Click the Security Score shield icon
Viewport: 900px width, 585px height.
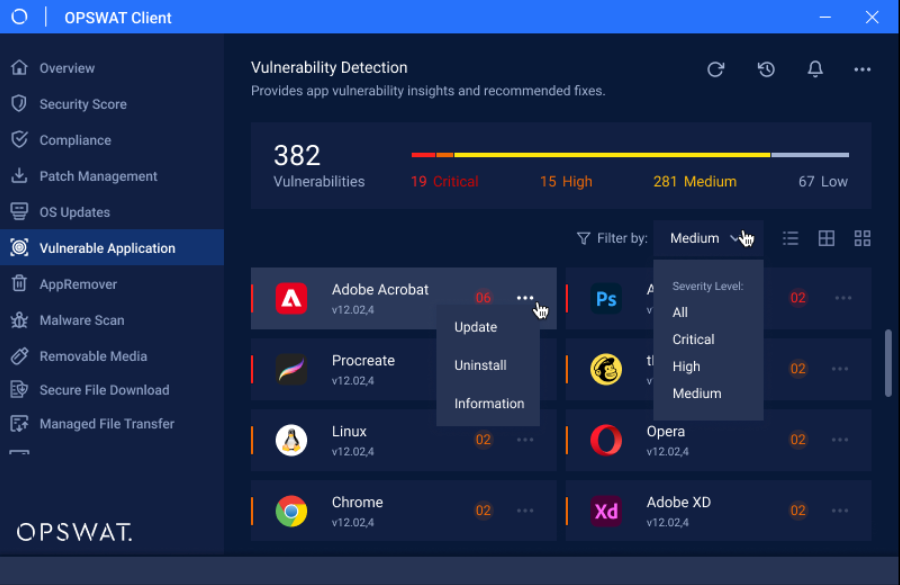click(19, 103)
